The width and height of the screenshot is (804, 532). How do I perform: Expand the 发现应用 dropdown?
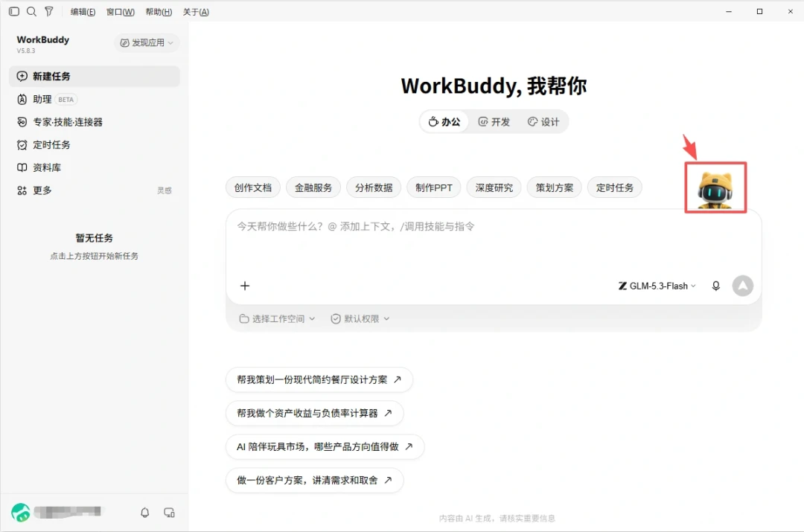coord(147,42)
